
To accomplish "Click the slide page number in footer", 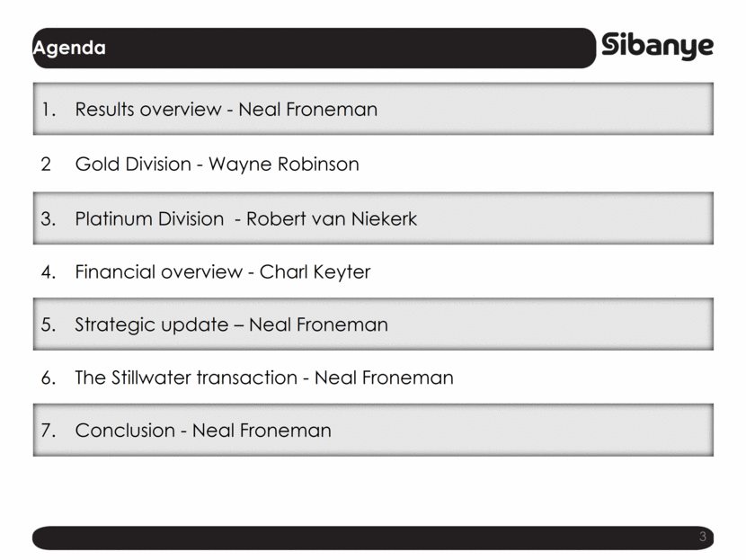I will click(x=703, y=538).
